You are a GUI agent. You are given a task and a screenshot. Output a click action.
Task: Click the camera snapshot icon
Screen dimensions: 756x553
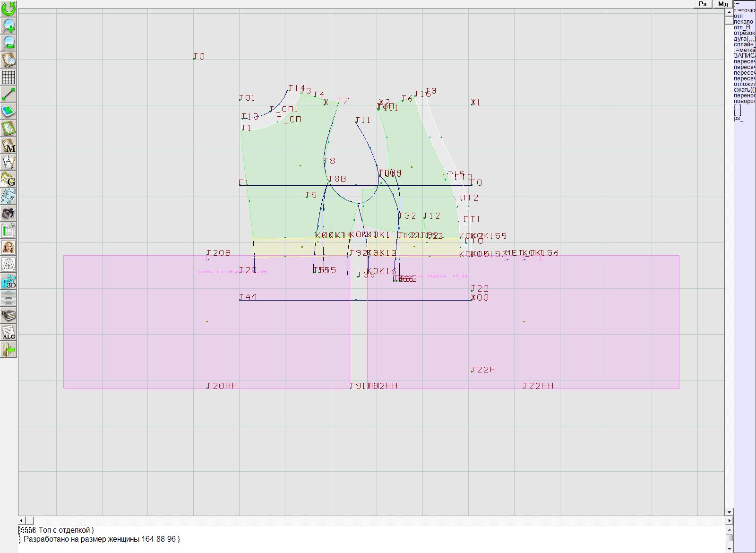(x=9, y=213)
